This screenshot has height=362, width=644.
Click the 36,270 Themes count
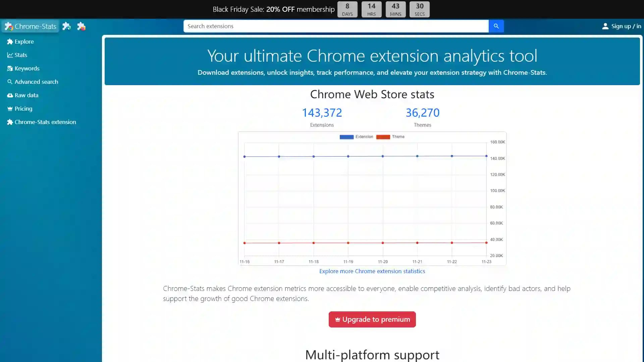coord(423,113)
